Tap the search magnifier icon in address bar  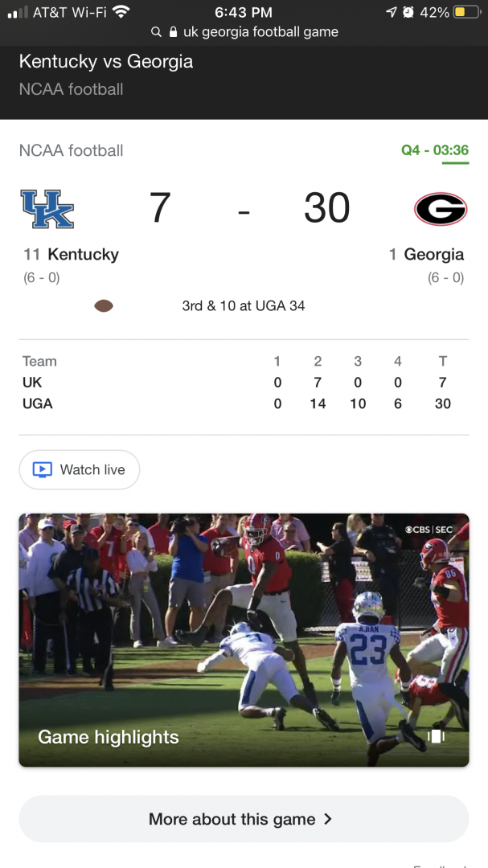coord(157,32)
